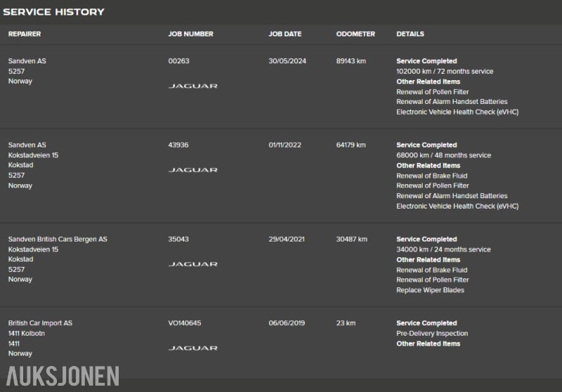Click the Job Date column header

pos(285,34)
